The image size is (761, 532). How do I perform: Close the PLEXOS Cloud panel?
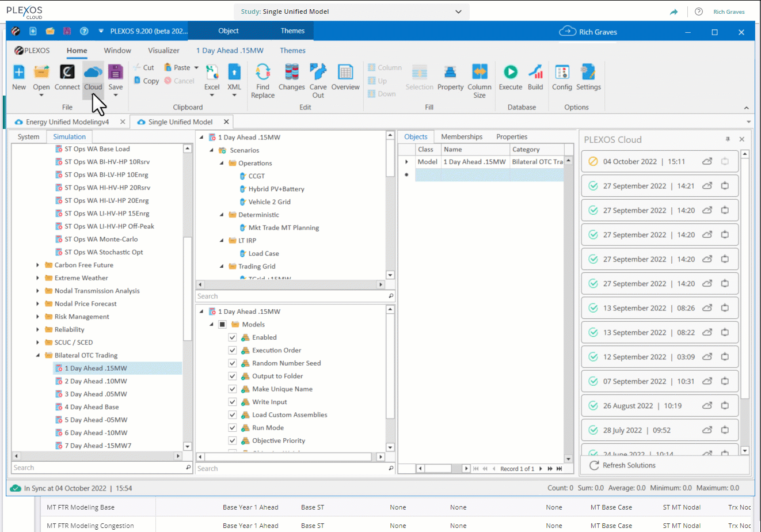click(742, 139)
